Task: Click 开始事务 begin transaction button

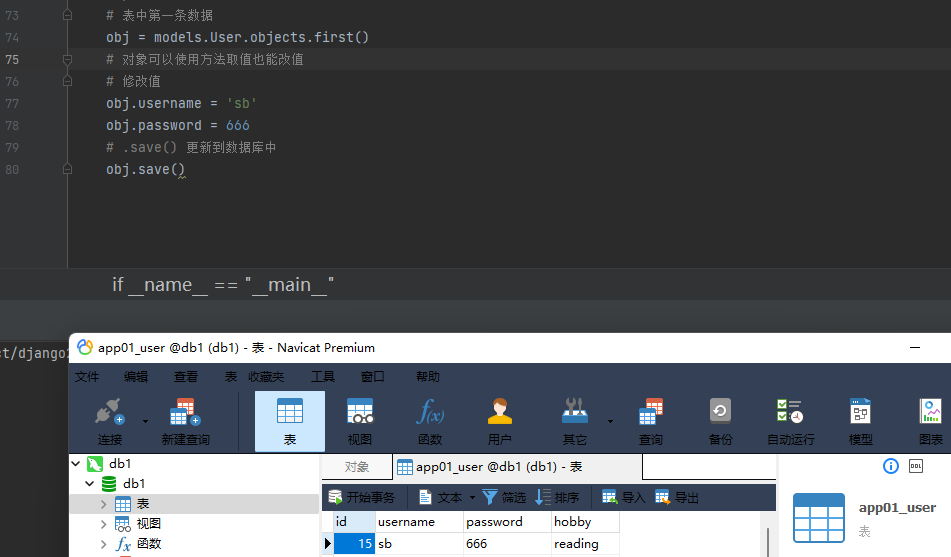Action: (361, 498)
